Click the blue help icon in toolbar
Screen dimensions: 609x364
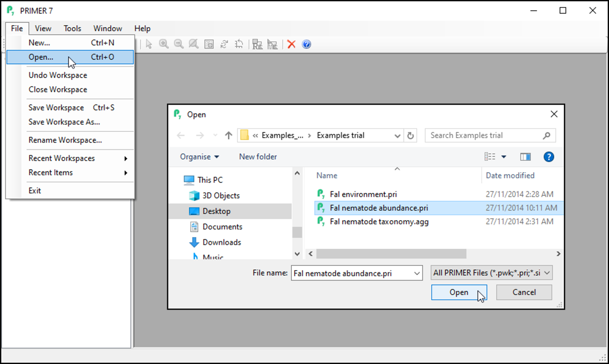(x=306, y=44)
